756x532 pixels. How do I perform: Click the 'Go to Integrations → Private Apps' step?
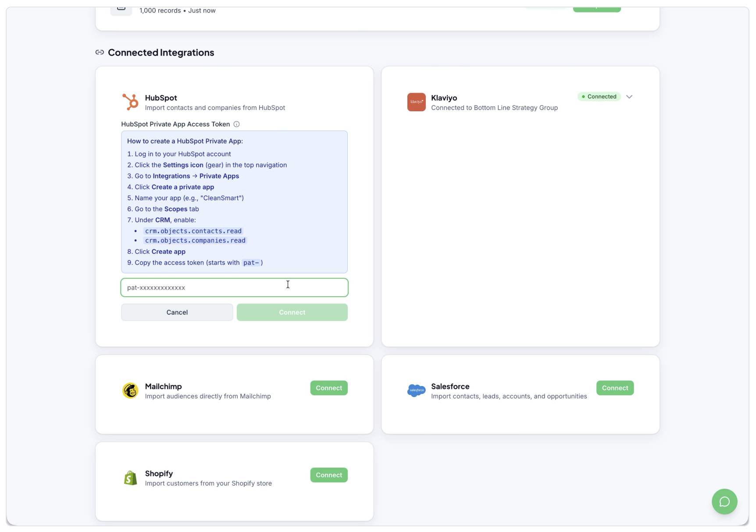(x=183, y=176)
